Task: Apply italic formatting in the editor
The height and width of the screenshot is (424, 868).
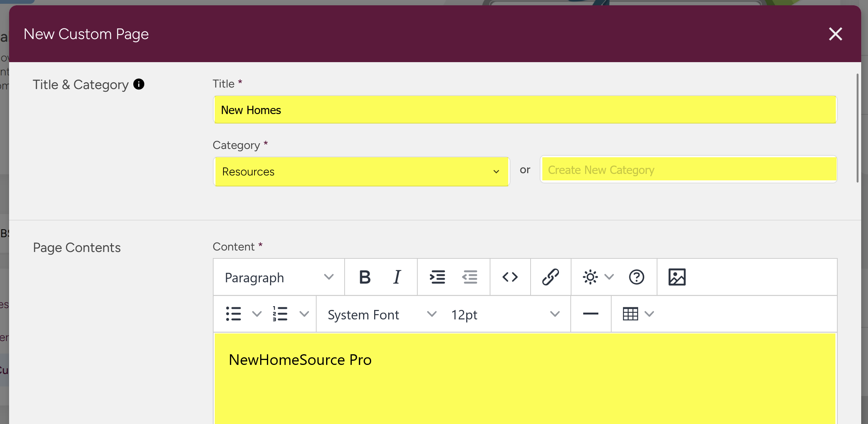Action: point(397,277)
